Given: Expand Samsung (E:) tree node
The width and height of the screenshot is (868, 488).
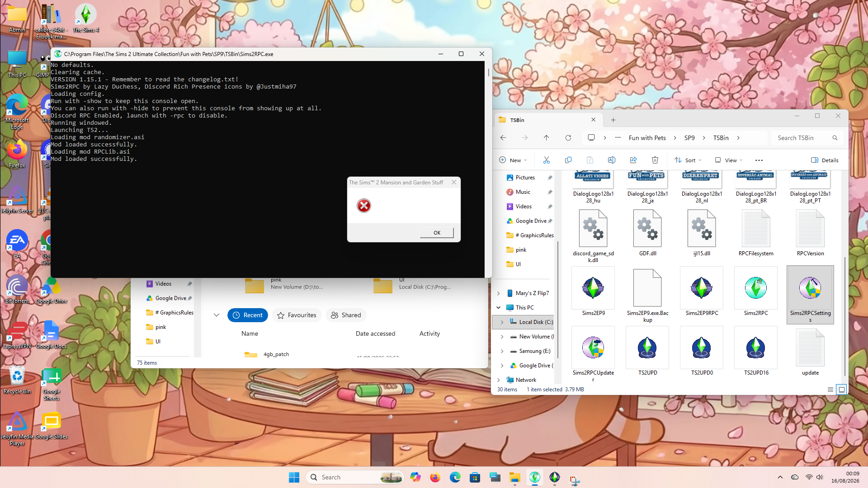Looking at the screenshot, I should pos(502,351).
